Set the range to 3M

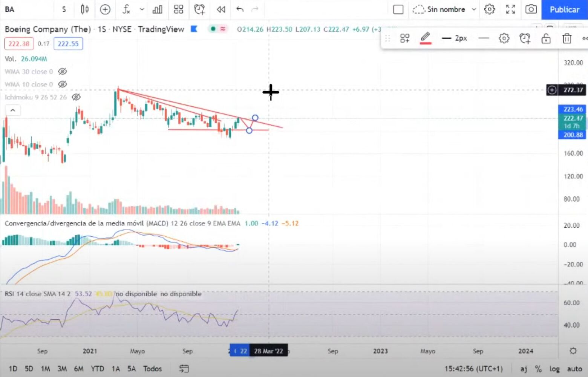62,369
